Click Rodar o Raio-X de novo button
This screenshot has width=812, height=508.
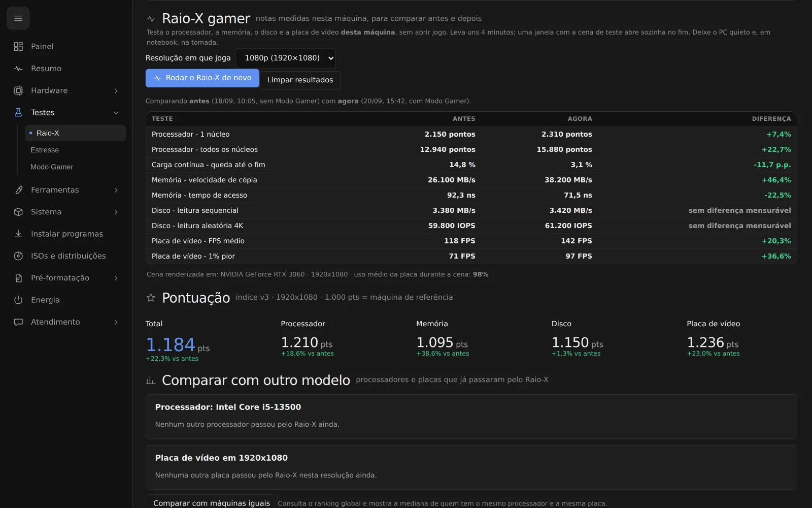pyautogui.click(x=202, y=78)
